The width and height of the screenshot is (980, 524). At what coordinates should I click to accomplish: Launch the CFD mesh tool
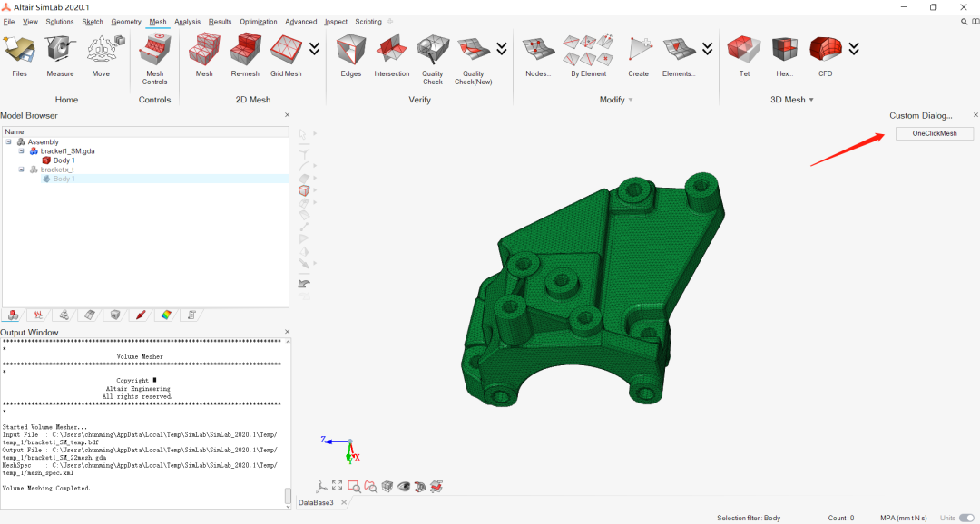[x=826, y=56]
